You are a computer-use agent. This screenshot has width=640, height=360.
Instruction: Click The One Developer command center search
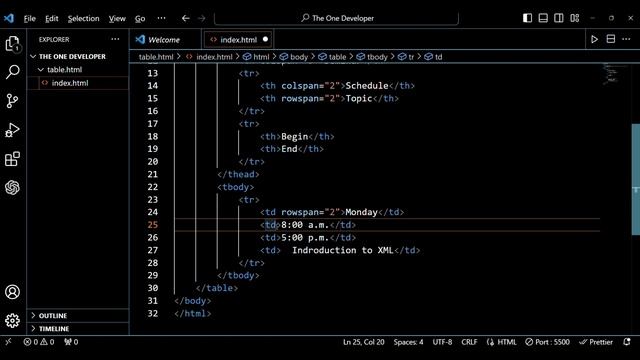(336, 18)
